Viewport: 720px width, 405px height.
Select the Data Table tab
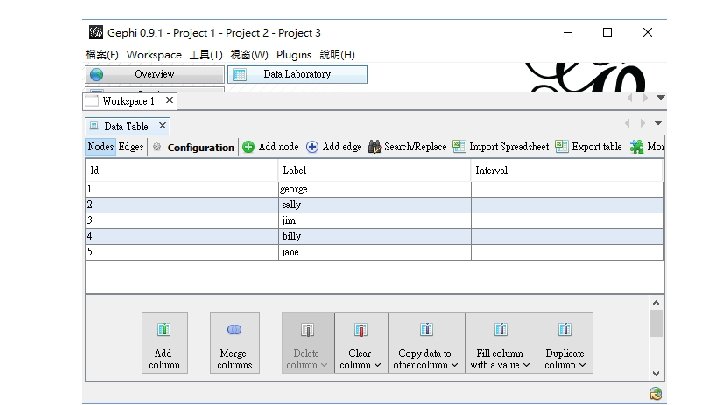pyautogui.click(x=126, y=126)
